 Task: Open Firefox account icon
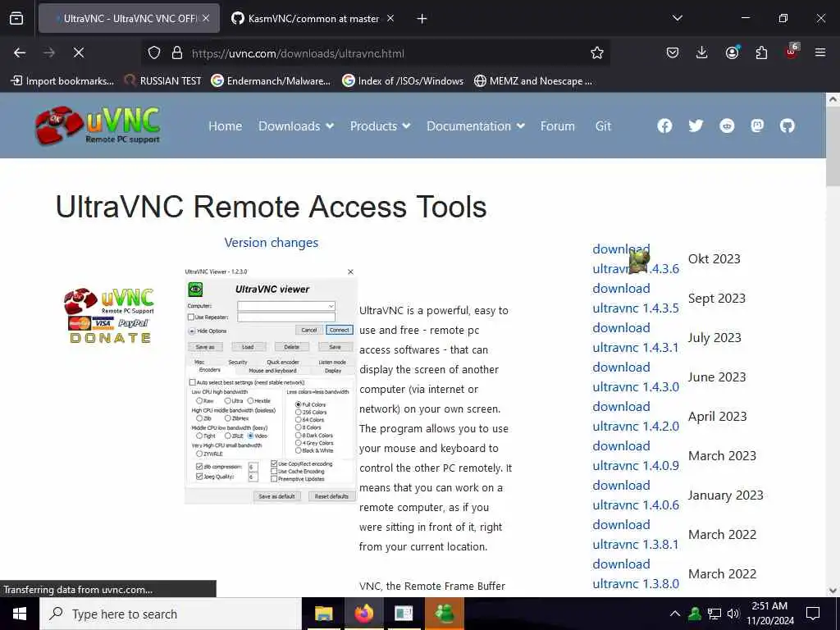pyautogui.click(x=732, y=52)
